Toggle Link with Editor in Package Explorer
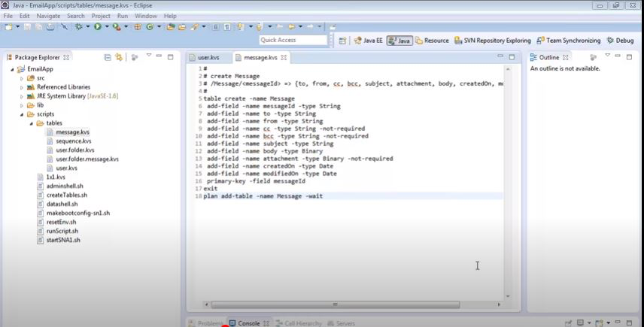 (119, 57)
